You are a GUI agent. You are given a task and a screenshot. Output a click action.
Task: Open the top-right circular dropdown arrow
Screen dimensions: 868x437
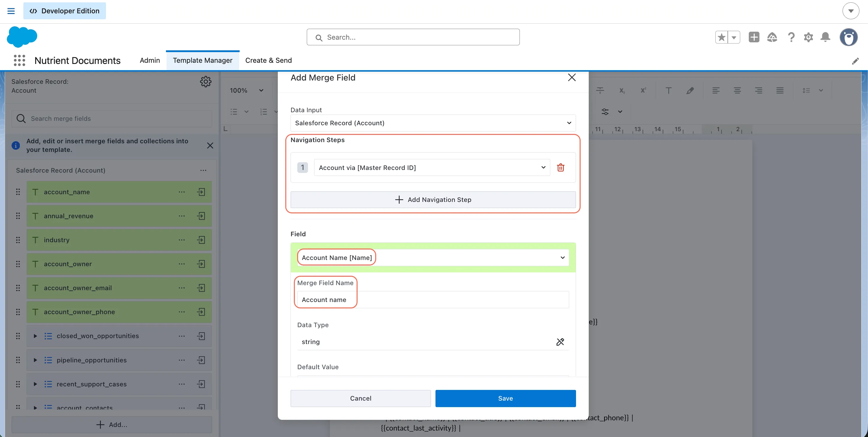click(x=851, y=11)
